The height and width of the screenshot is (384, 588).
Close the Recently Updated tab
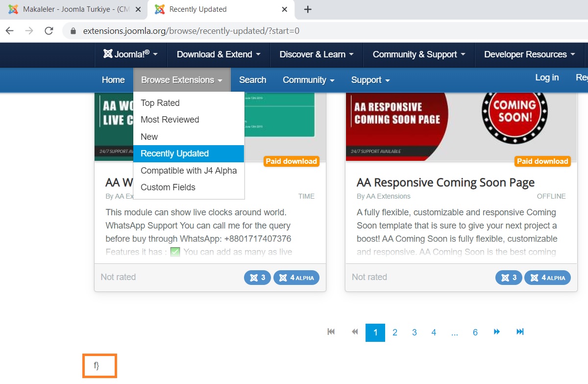point(285,9)
